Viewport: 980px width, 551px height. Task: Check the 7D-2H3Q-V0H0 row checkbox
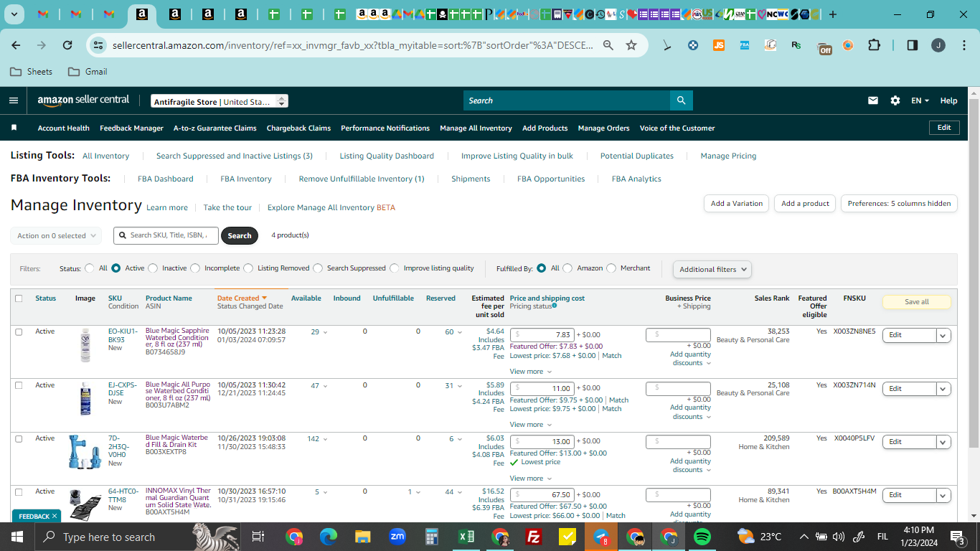[19, 438]
